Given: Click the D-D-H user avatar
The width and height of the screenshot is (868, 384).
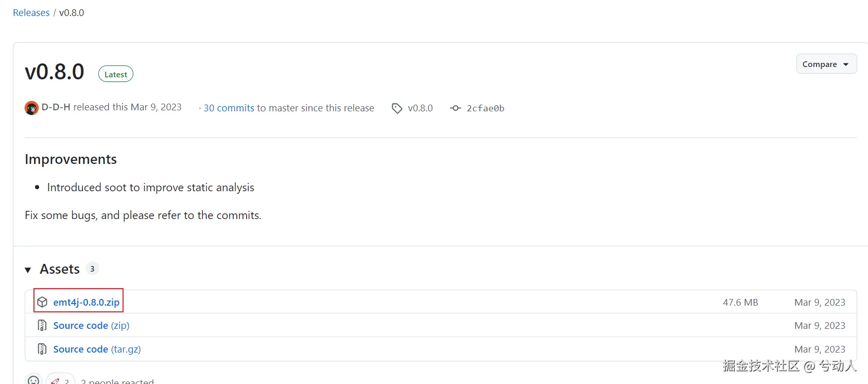Looking at the screenshot, I should coord(31,108).
